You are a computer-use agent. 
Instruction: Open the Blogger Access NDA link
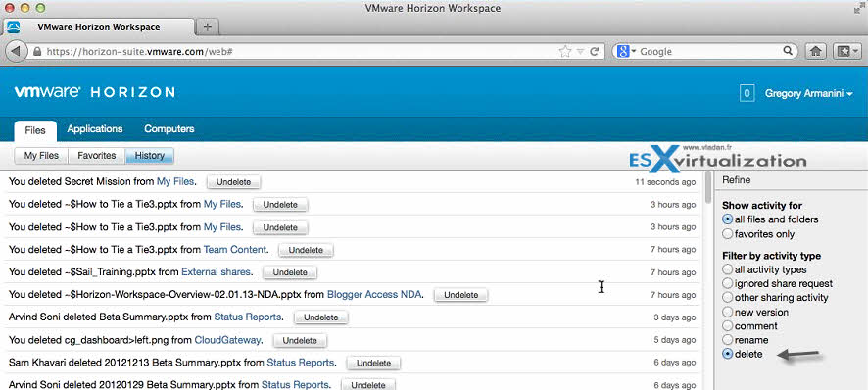click(374, 294)
